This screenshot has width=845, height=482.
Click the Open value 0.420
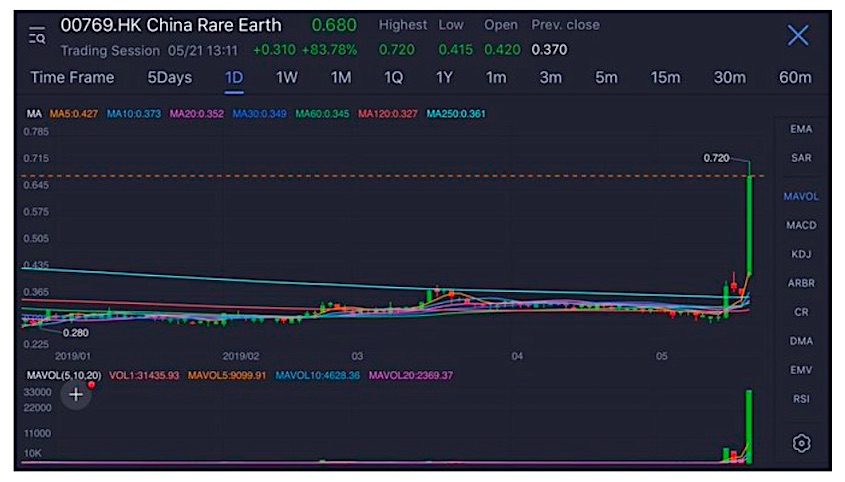point(502,50)
